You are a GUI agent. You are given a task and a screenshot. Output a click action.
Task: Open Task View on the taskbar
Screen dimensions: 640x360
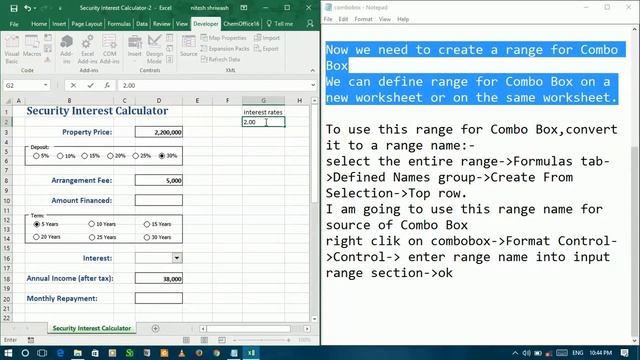pyautogui.click(x=42, y=353)
